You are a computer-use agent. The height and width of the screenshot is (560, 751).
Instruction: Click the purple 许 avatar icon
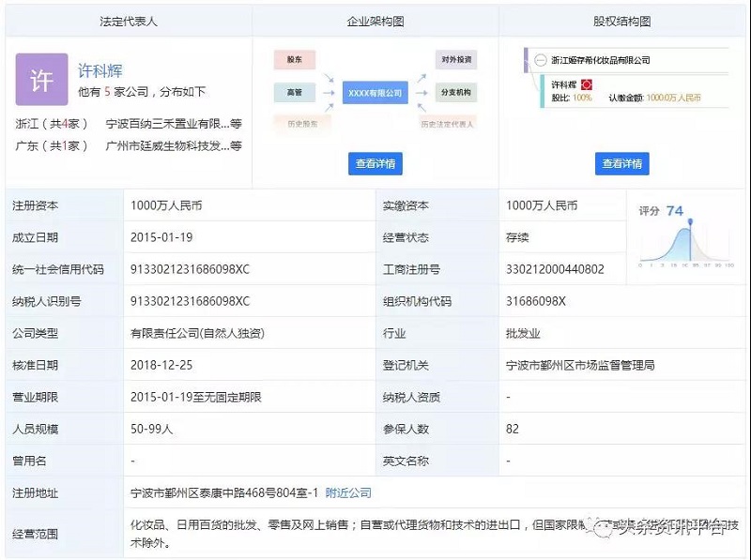[42, 80]
